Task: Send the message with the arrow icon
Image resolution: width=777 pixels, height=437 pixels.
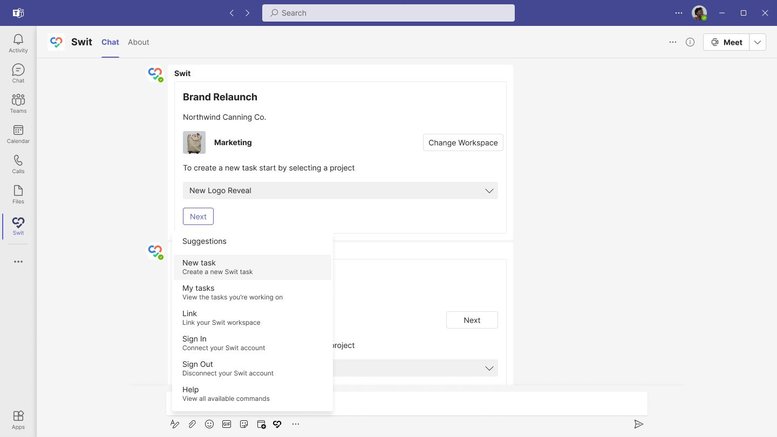Action: coord(638,424)
